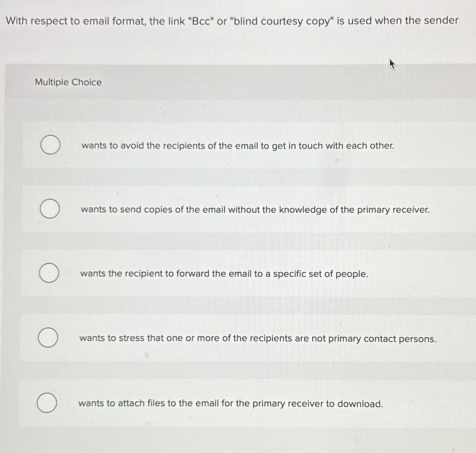Image resolution: width=476 pixels, height=453 pixels.
Task: Select radio button beside 'attach files' option
Action: (x=46, y=403)
